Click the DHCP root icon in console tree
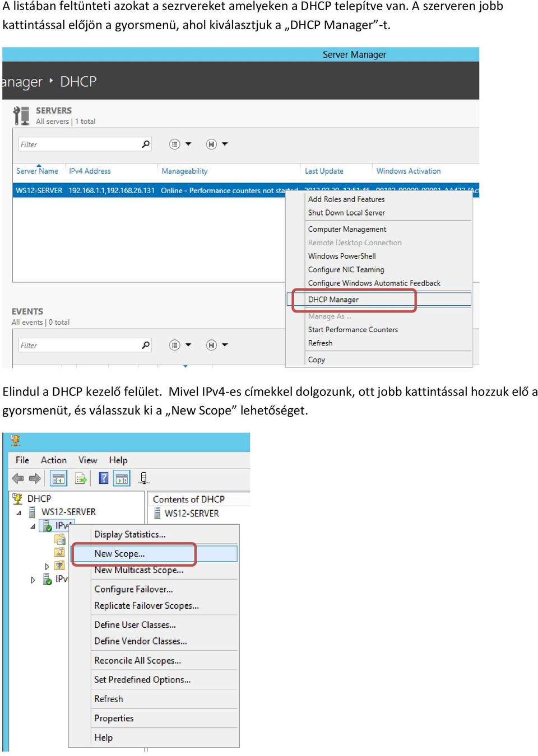538x756 pixels. (17, 498)
